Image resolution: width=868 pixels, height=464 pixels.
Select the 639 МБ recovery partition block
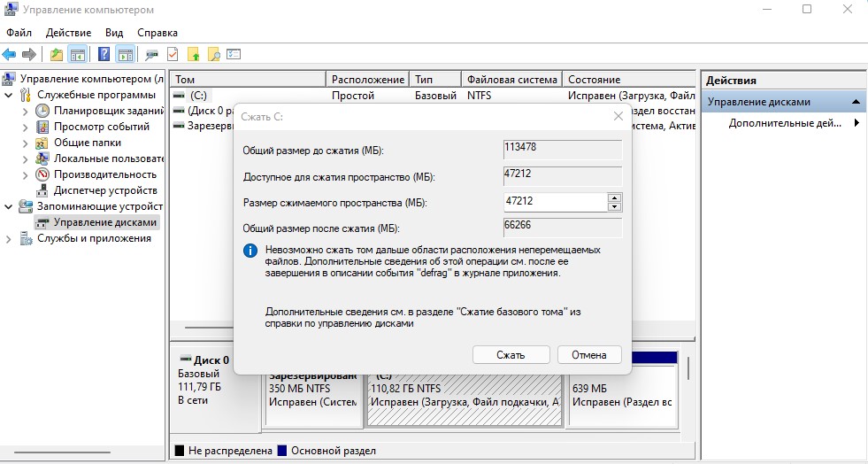[623, 397]
